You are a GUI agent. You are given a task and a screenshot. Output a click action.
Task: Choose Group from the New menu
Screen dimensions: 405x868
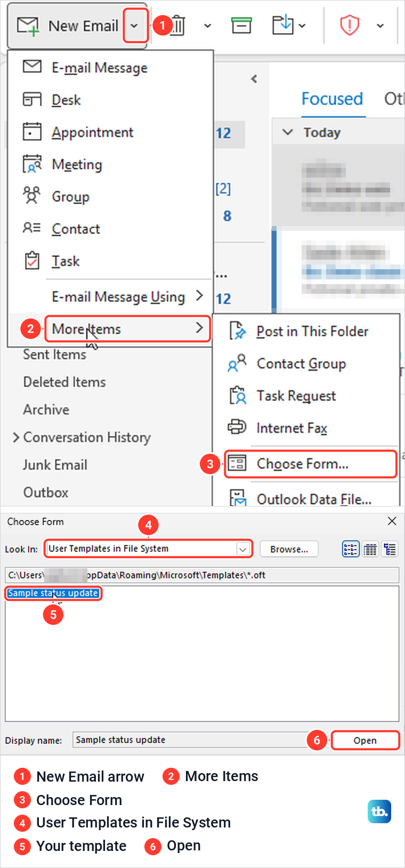point(110,197)
